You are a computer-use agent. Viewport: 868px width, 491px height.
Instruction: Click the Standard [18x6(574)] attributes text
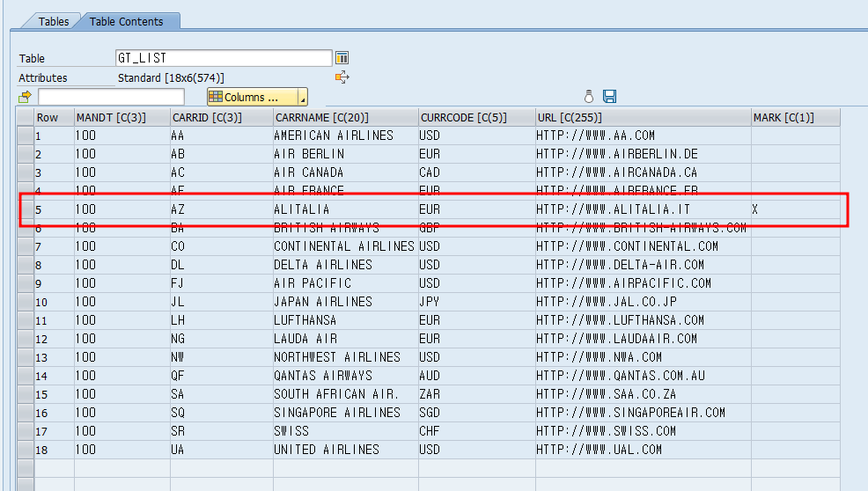pos(171,78)
